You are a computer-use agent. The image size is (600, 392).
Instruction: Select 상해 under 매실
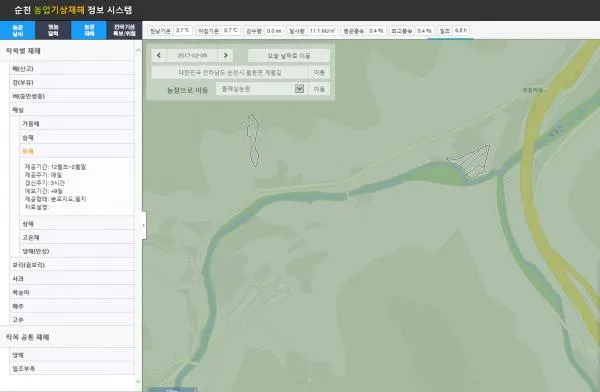[x=77, y=224]
